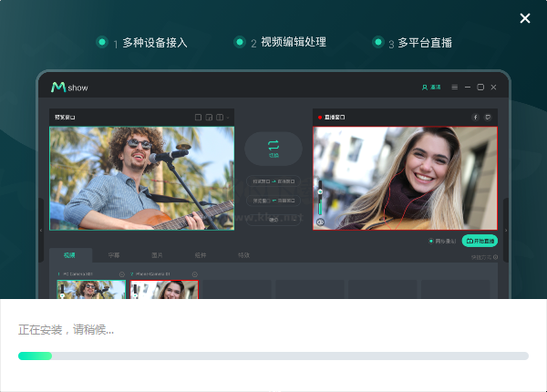This screenshot has width=547, height=392.
Task: Click the green start live button
Action: pos(480,241)
